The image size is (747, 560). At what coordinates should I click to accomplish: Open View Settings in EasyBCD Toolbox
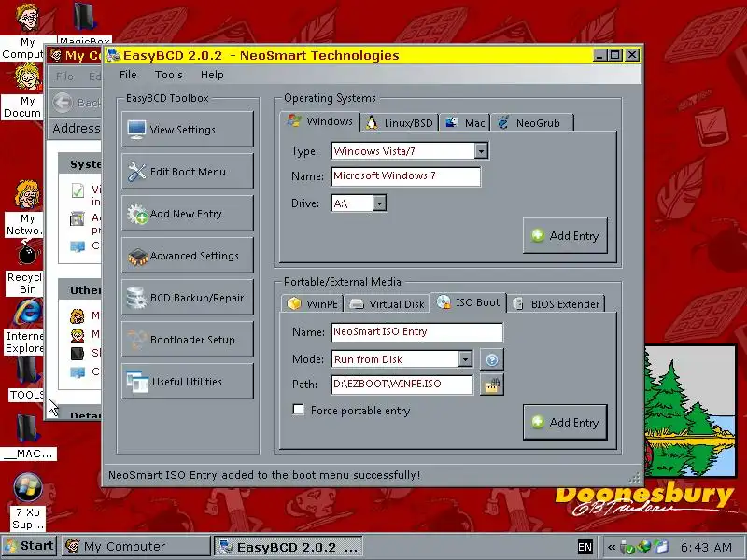coord(188,129)
